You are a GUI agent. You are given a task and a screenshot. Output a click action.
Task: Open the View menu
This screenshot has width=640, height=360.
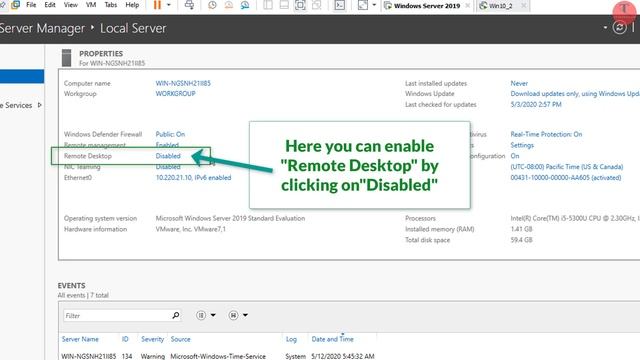71,5
